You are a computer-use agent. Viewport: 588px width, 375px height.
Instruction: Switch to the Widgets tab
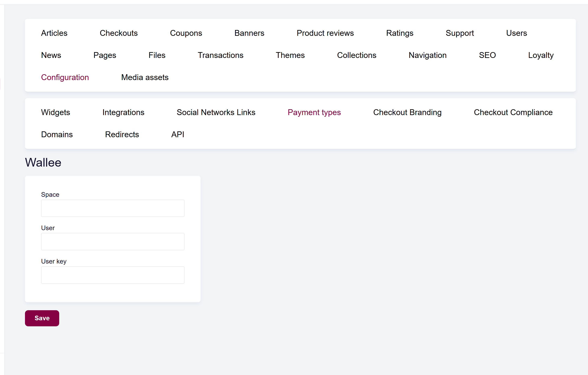[x=55, y=112]
